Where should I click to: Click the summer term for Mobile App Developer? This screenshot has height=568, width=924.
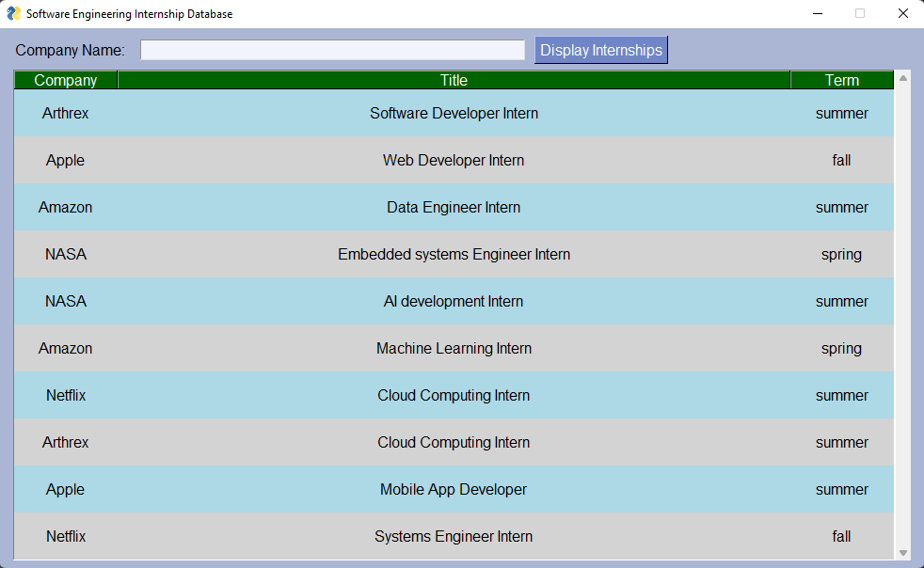[841, 489]
